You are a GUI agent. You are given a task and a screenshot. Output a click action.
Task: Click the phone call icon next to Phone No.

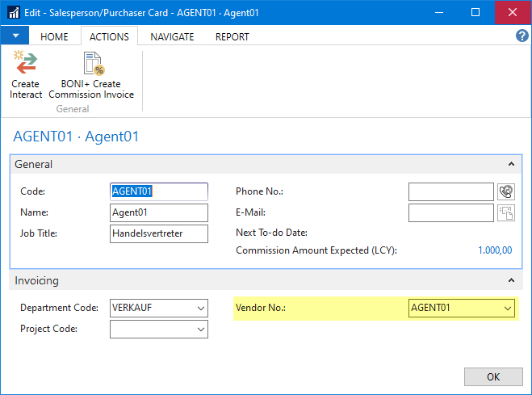(506, 191)
